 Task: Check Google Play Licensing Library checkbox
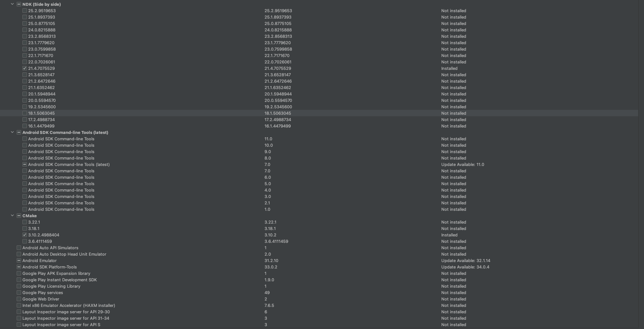pos(19,286)
